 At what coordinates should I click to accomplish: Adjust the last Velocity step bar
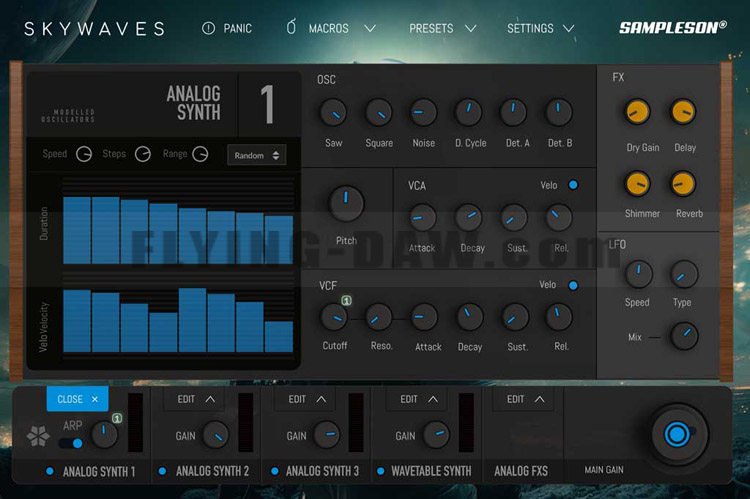[279, 336]
